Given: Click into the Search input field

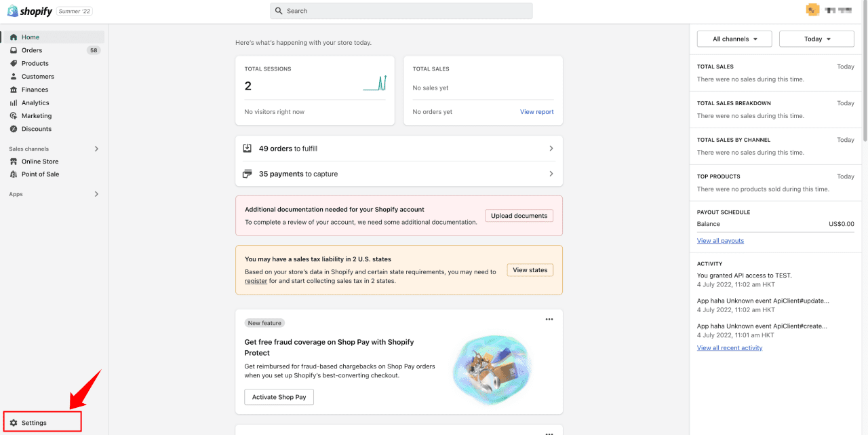Looking at the screenshot, I should pyautogui.click(x=401, y=11).
